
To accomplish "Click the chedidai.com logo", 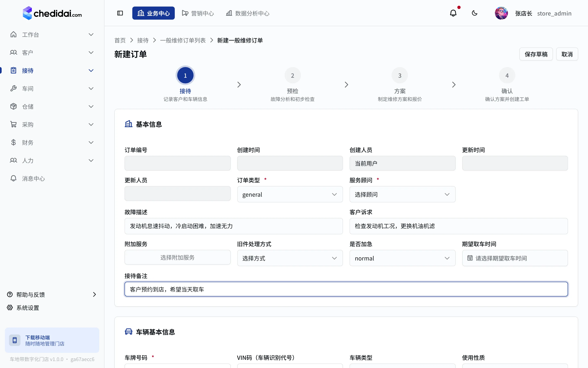I will point(52,13).
